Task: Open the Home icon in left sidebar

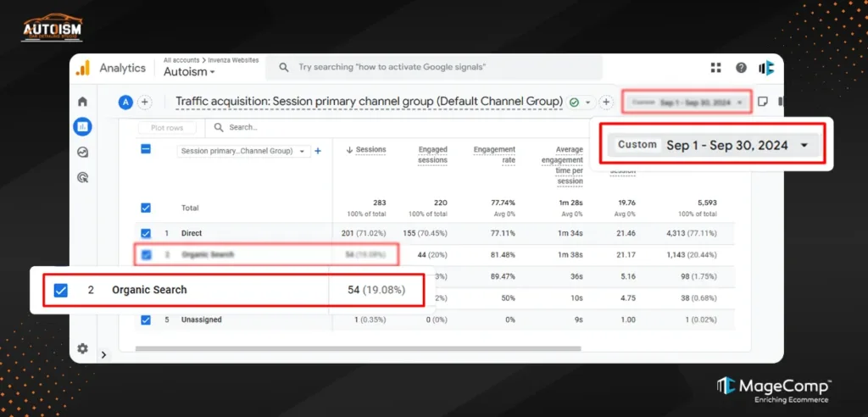Action: [x=82, y=102]
